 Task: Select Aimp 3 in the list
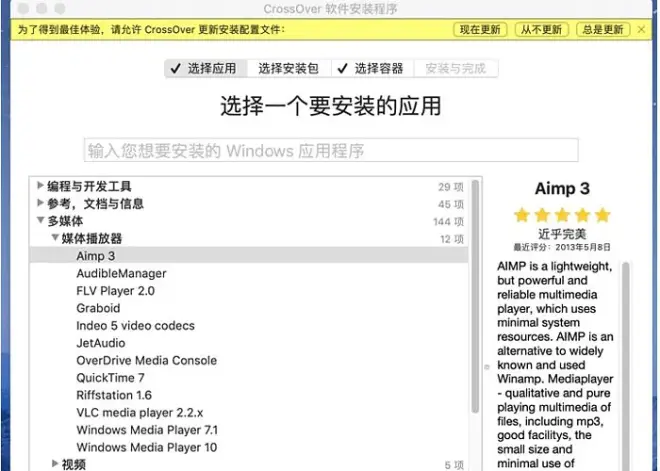[x=249, y=256]
